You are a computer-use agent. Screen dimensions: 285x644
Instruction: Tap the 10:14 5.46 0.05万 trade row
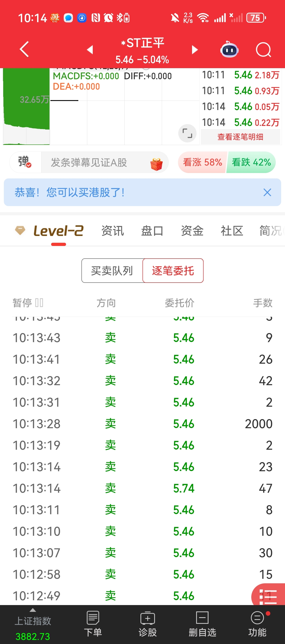click(240, 106)
